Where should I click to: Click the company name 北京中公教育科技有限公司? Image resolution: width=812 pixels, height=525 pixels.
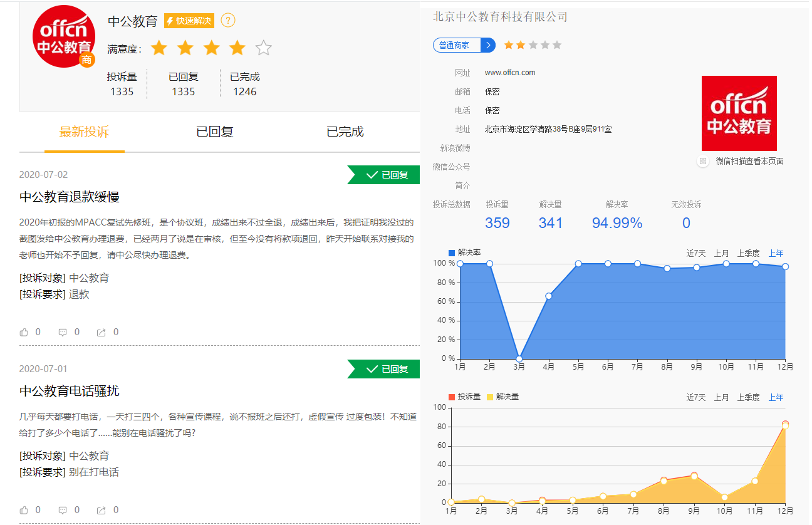coord(500,17)
